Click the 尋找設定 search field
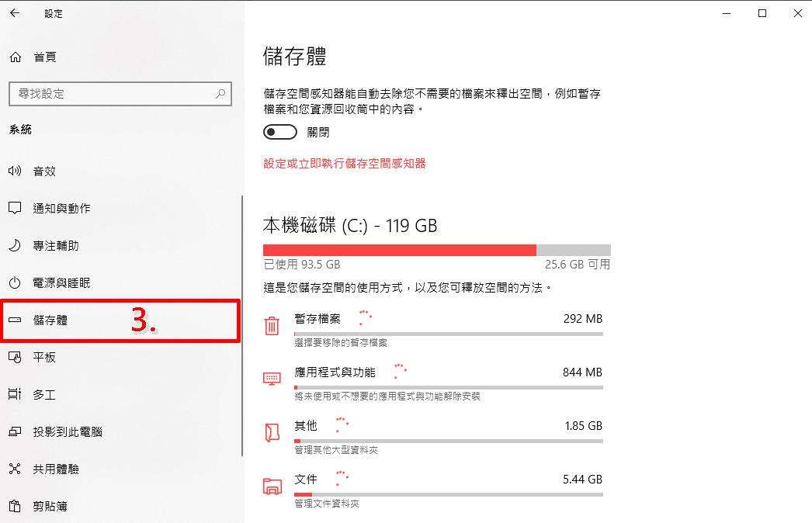The height and width of the screenshot is (523, 812). pyautogui.click(x=120, y=94)
